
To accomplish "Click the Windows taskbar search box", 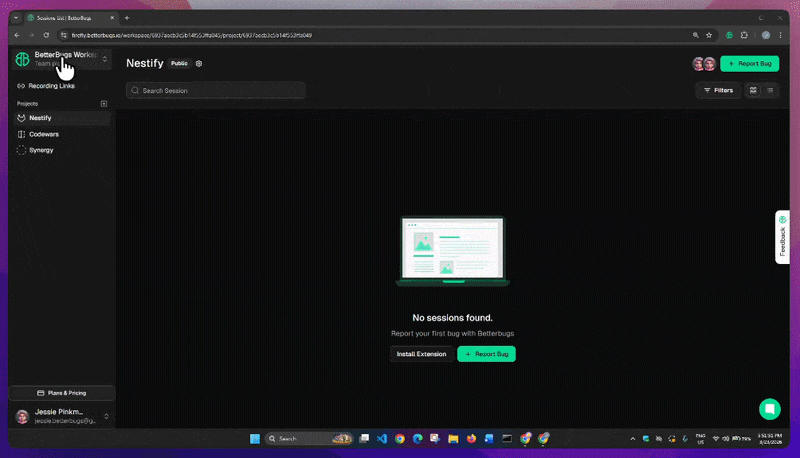I will [309, 439].
